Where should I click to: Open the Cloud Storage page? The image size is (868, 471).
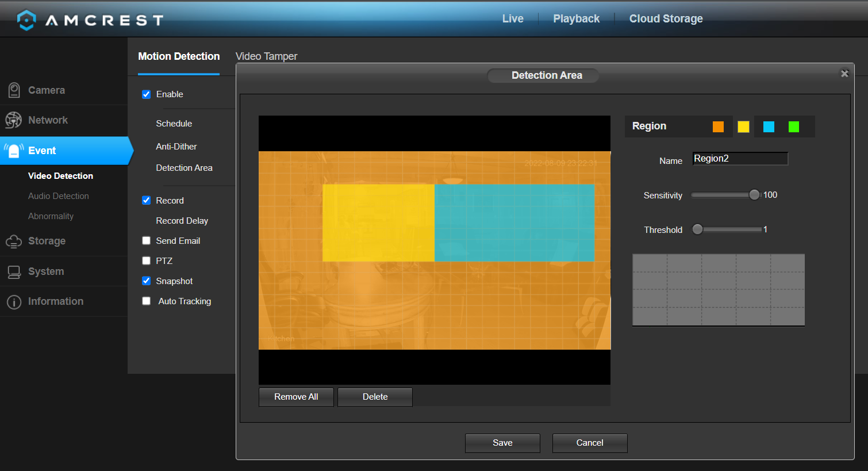point(666,19)
